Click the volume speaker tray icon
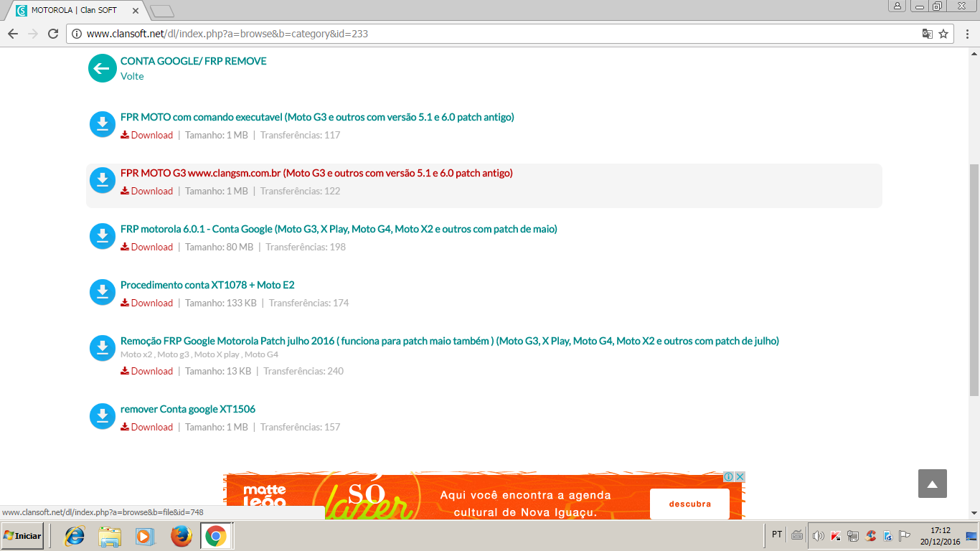This screenshot has height=551, width=980. (x=818, y=535)
